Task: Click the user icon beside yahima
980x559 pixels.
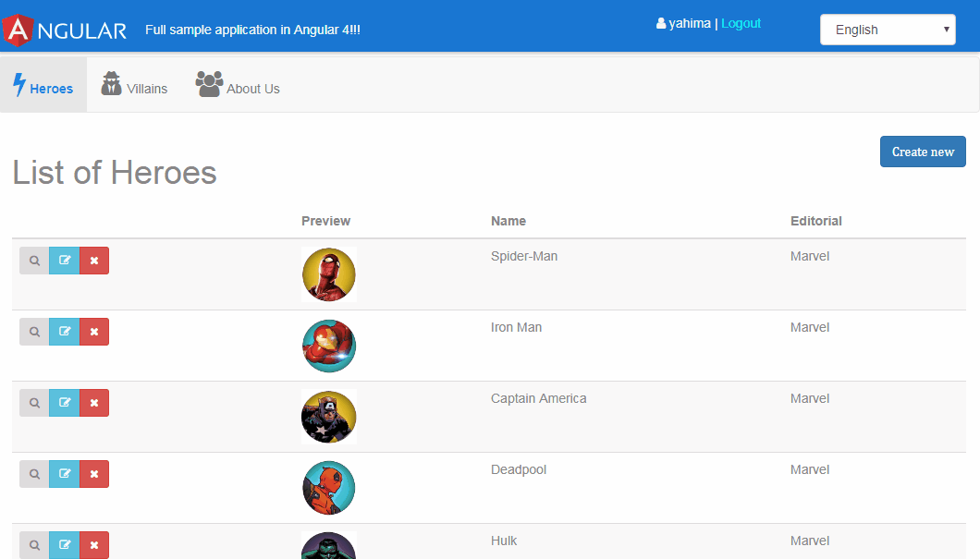Action: coord(661,24)
